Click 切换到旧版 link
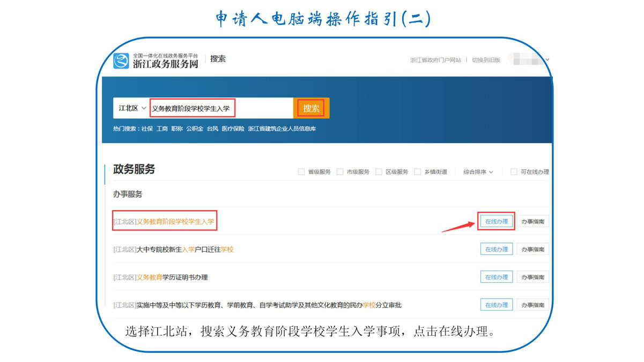Screen dimensions: 644x362 point(486,60)
